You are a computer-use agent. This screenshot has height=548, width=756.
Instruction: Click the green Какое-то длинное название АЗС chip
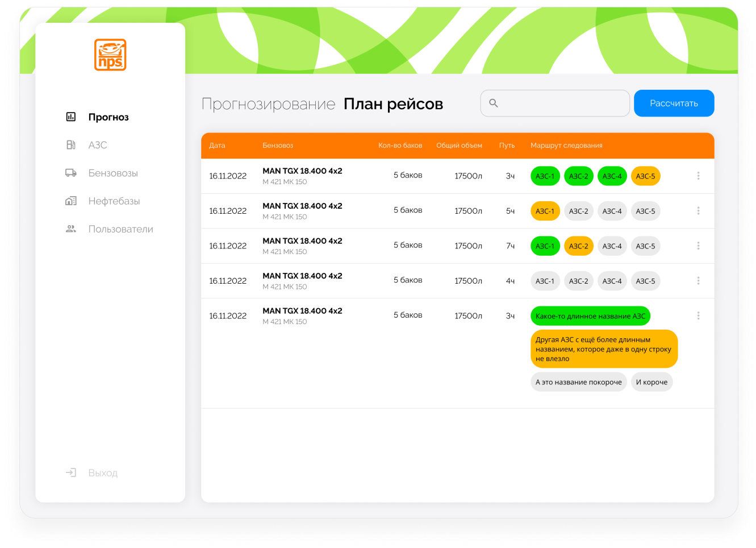pyautogui.click(x=590, y=316)
